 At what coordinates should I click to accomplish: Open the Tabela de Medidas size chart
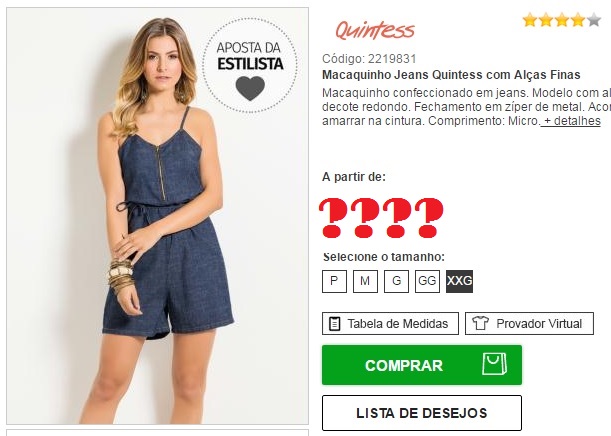click(x=390, y=323)
